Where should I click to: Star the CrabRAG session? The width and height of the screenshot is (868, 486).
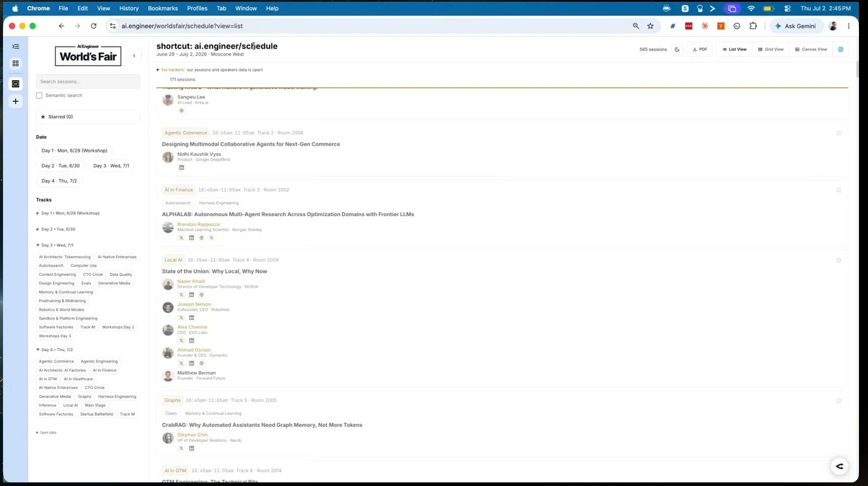pyautogui.click(x=838, y=400)
